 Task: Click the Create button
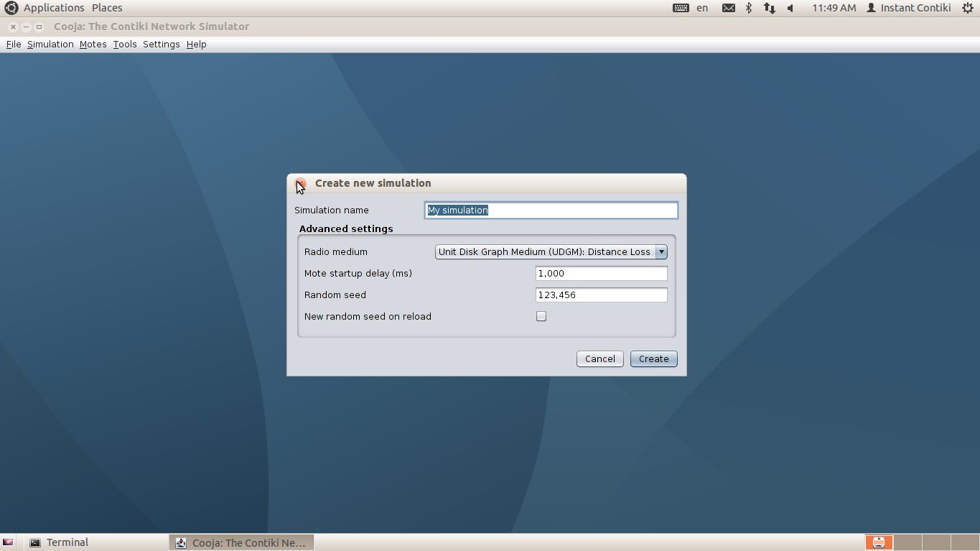click(653, 359)
